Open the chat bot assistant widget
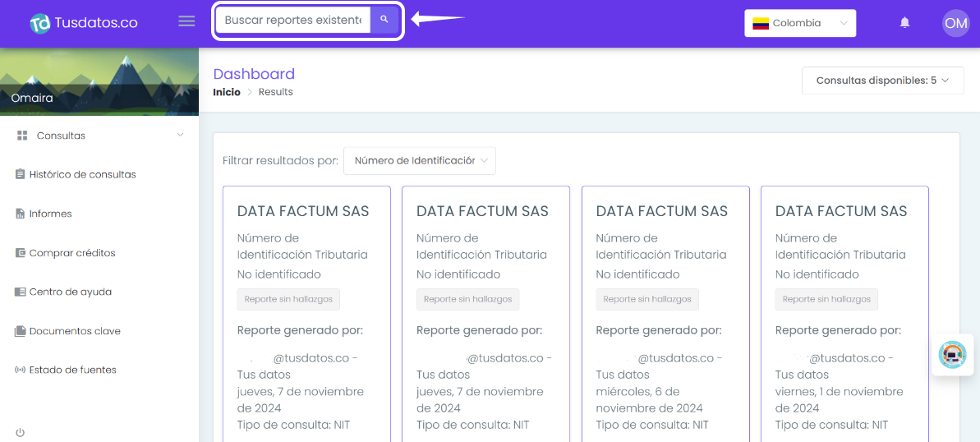Image resolution: width=980 pixels, height=442 pixels. point(953,354)
